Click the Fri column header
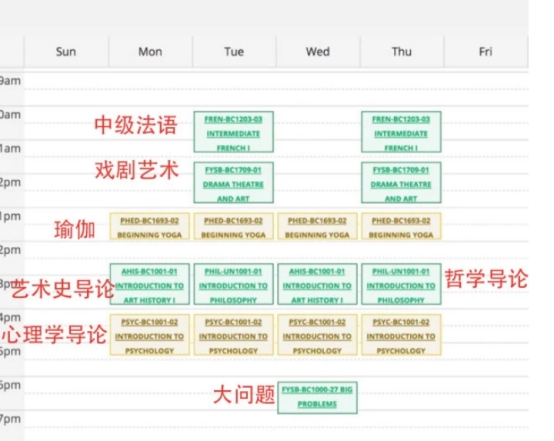The image size is (554, 441). (485, 52)
